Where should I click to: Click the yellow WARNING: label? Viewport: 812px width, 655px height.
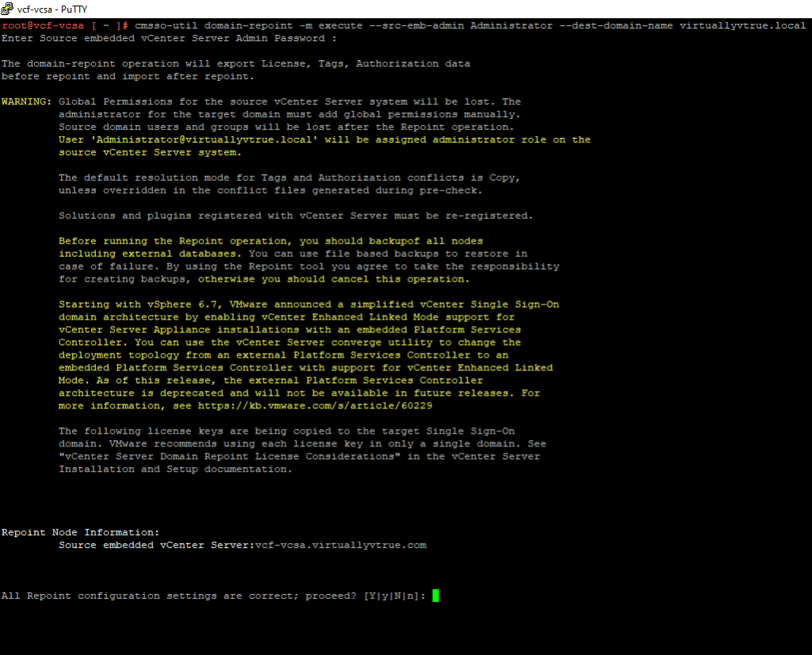pyautogui.click(x=27, y=102)
